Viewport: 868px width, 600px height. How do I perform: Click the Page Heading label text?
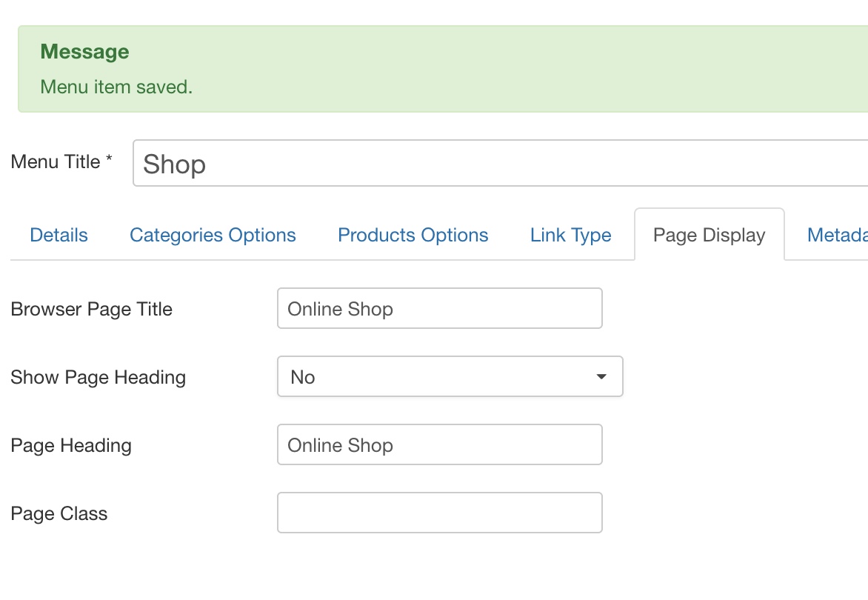(71, 445)
